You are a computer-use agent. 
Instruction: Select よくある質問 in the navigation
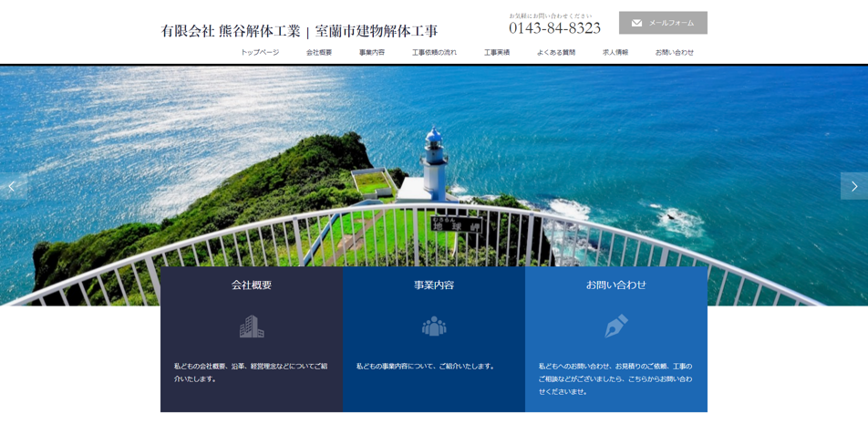click(x=556, y=53)
